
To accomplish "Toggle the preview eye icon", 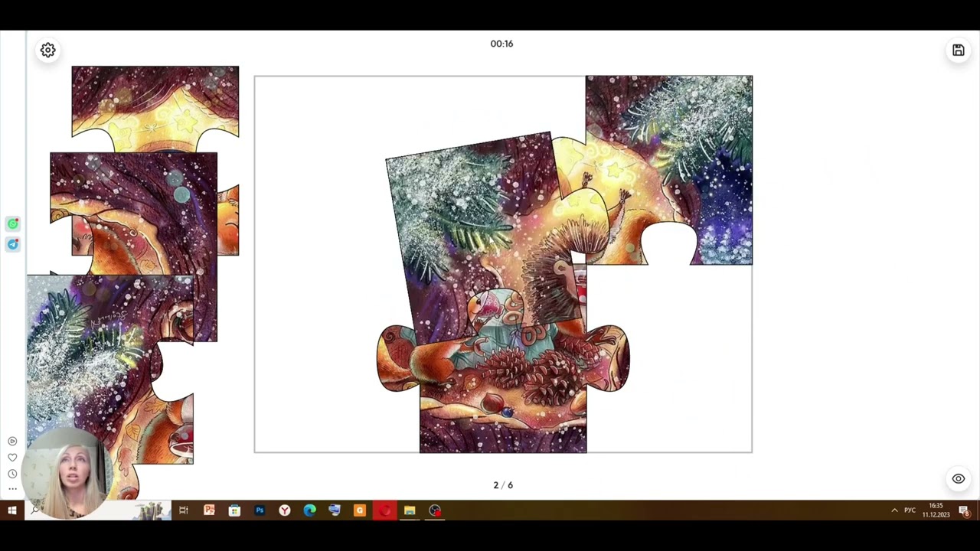I will pyautogui.click(x=959, y=478).
